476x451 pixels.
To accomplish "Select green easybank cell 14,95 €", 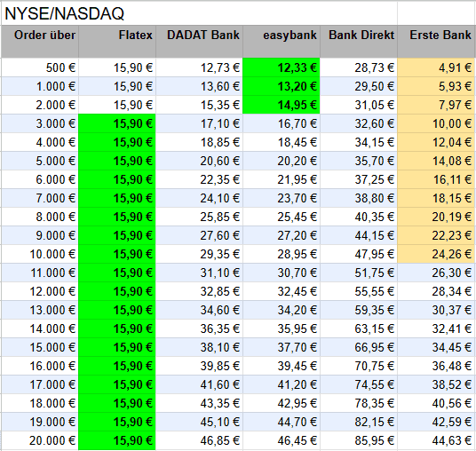I will (x=282, y=105).
